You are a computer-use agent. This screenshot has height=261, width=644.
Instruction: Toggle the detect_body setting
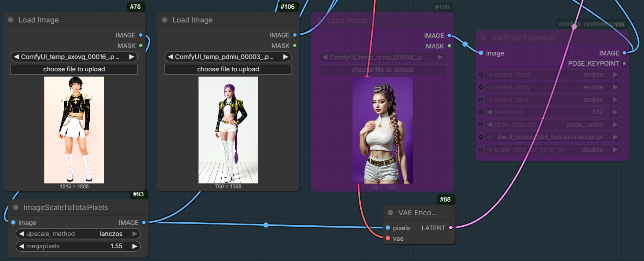pyautogui.click(x=550, y=87)
